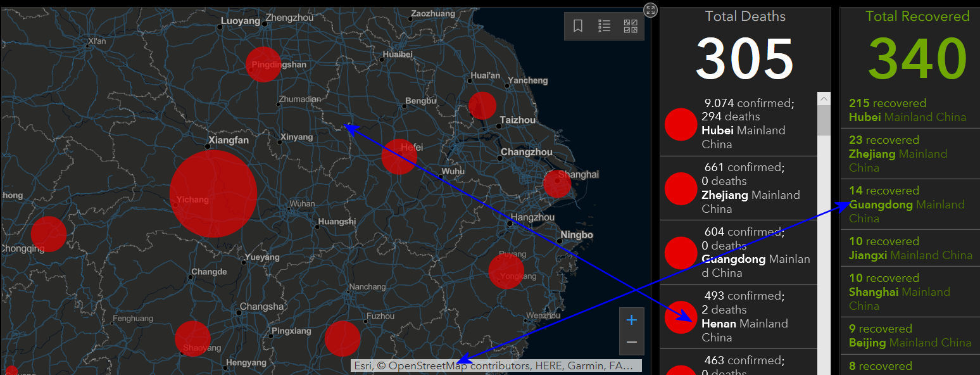Screen dimensions: 980x375
Task: Select the red circle at Pingdingshan
Action: [x=263, y=64]
